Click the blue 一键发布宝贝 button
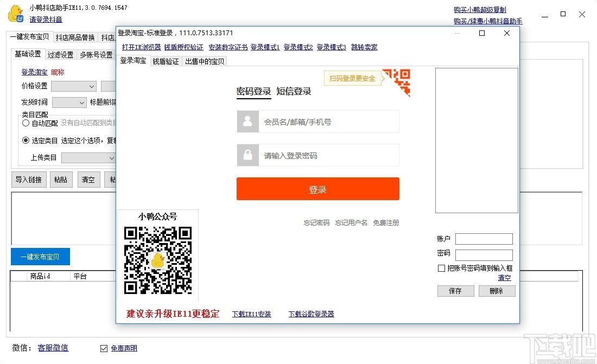The height and width of the screenshot is (364, 597). pyautogui.click(x=40, y=257)
